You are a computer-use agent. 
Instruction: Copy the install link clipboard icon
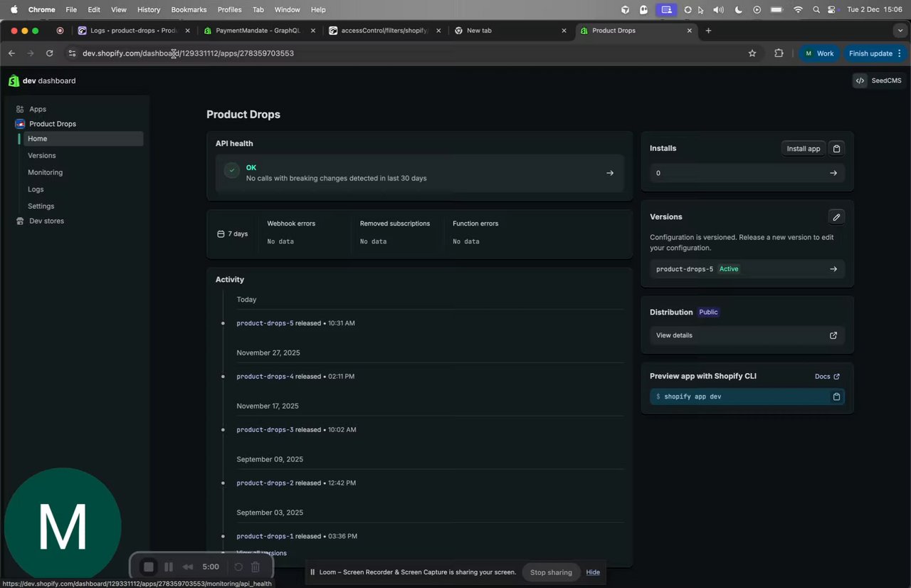click(x=837, y=149)
